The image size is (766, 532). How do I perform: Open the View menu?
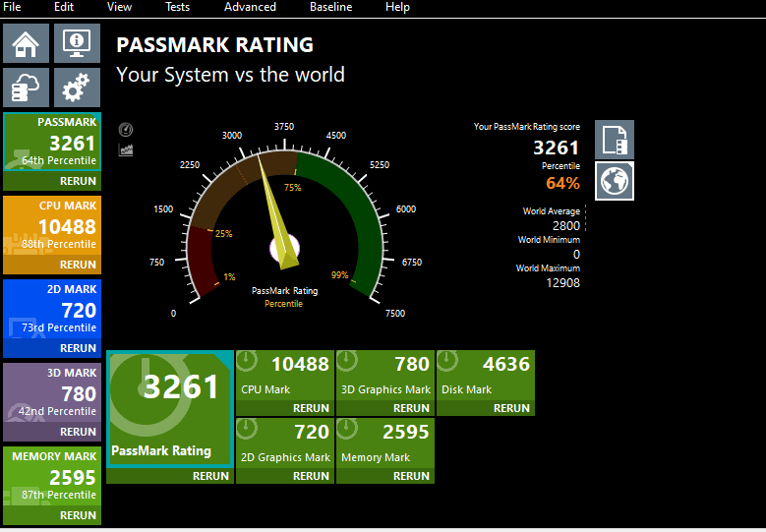(x=119, y=7)
